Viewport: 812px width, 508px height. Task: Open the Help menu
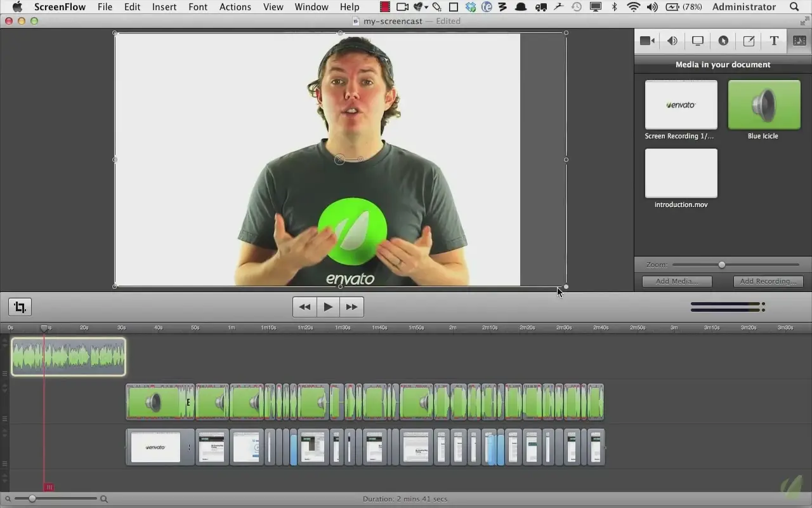[350, 7]
